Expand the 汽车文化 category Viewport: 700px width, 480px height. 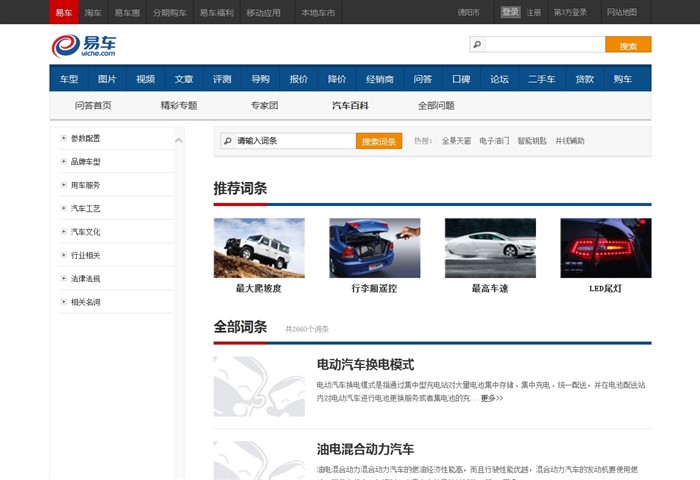tap(63, 232)
